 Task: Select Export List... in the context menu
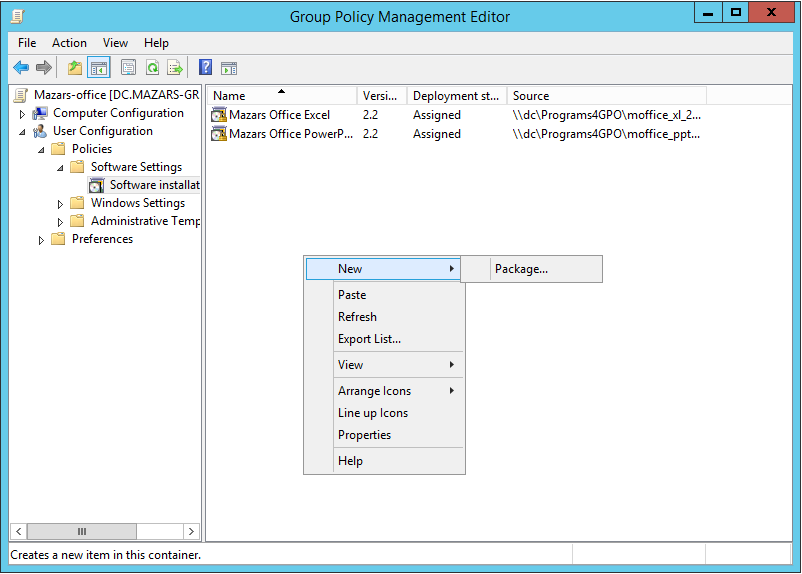coord(385,339)
